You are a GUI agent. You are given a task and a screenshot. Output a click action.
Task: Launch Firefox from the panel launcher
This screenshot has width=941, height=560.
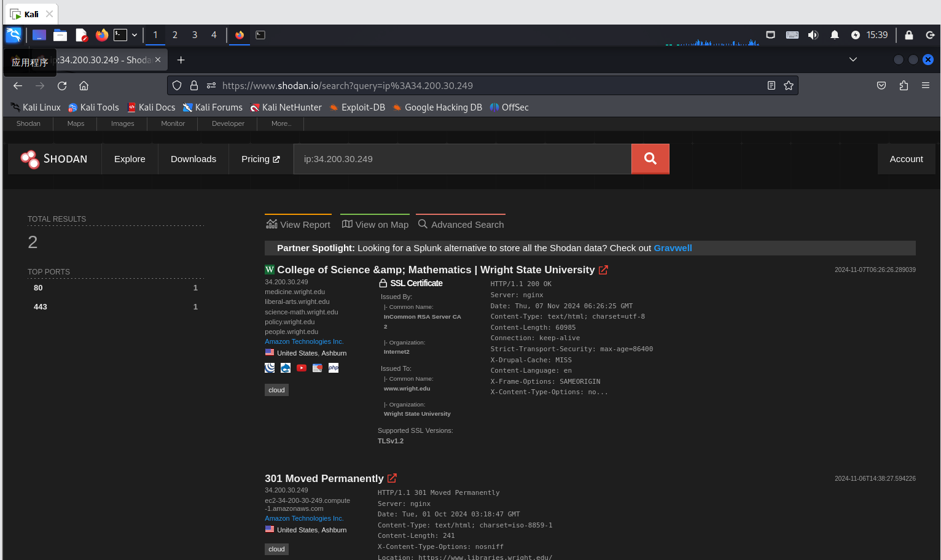102,35
